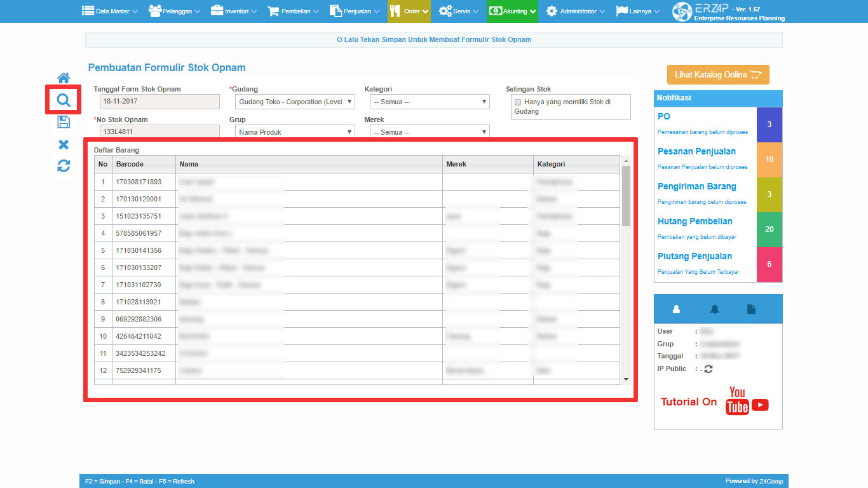
Task: Open the Penjualan menu
Action: point(355,11)
